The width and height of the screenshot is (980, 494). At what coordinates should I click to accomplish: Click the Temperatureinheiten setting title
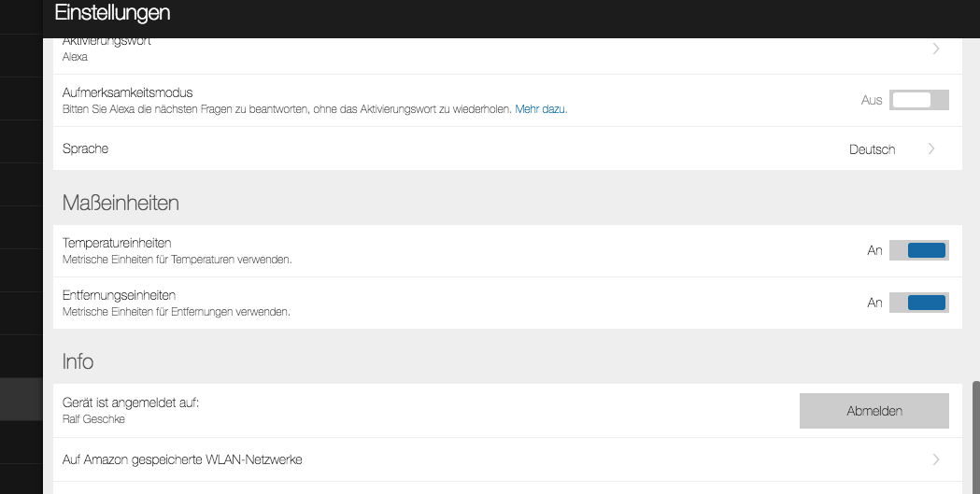point(117,243)
